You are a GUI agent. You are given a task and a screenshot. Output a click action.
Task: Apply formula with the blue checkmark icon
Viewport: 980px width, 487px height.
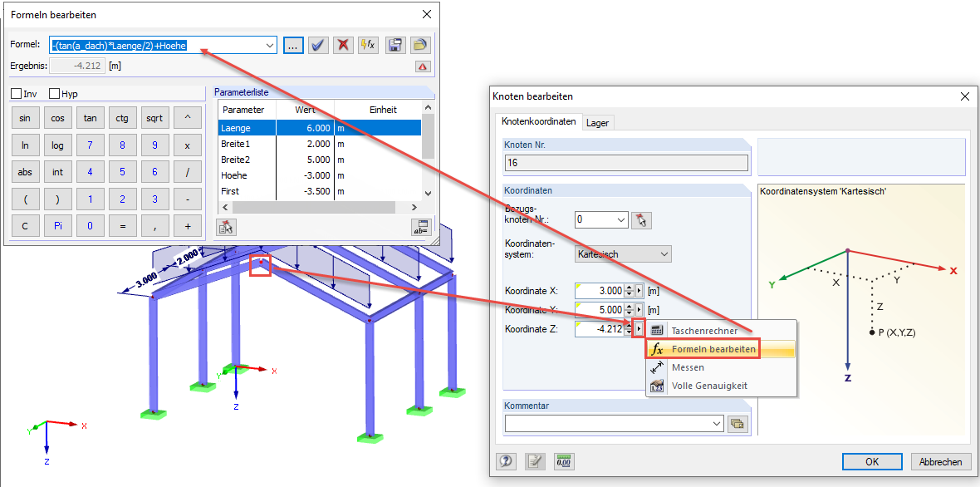point(319,45)
